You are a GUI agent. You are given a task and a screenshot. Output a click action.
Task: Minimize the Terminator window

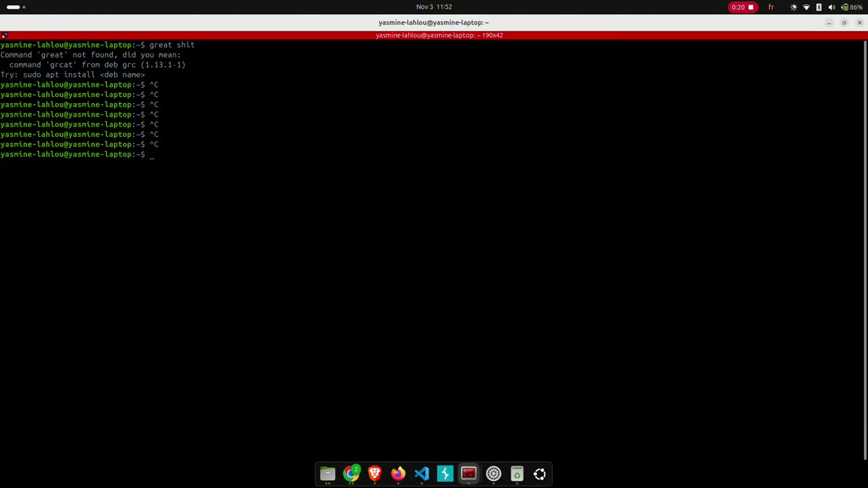[829, 23]
